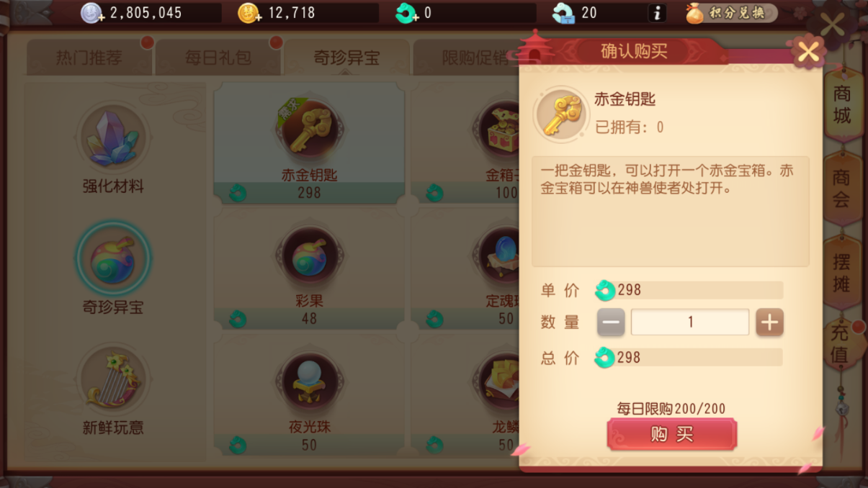The width and height of the screenshot is (868, 488).
Task: Open the 商会 side tab
Action: [841, 189]
